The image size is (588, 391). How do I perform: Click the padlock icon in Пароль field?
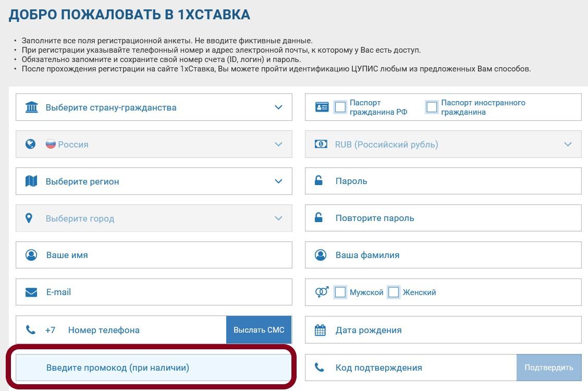tap(320, 180)
